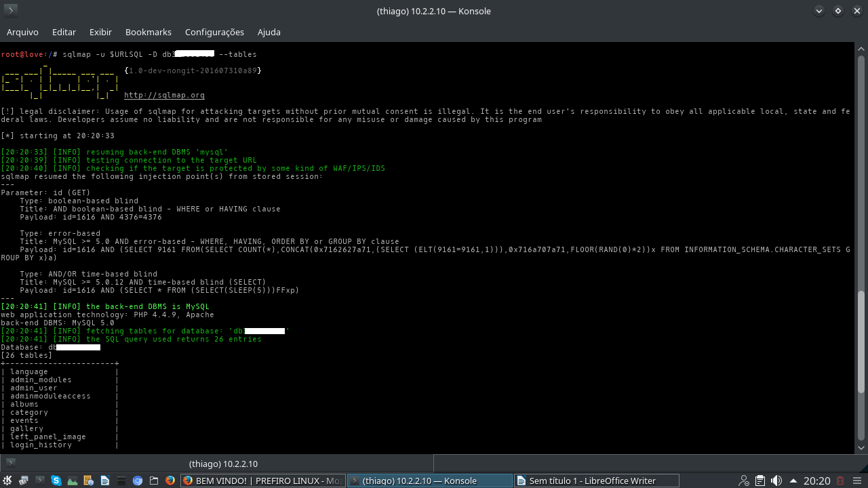868x488 pixels.
Task: Open the system monitor launcher icon
Action: click(x=121, y=481)
